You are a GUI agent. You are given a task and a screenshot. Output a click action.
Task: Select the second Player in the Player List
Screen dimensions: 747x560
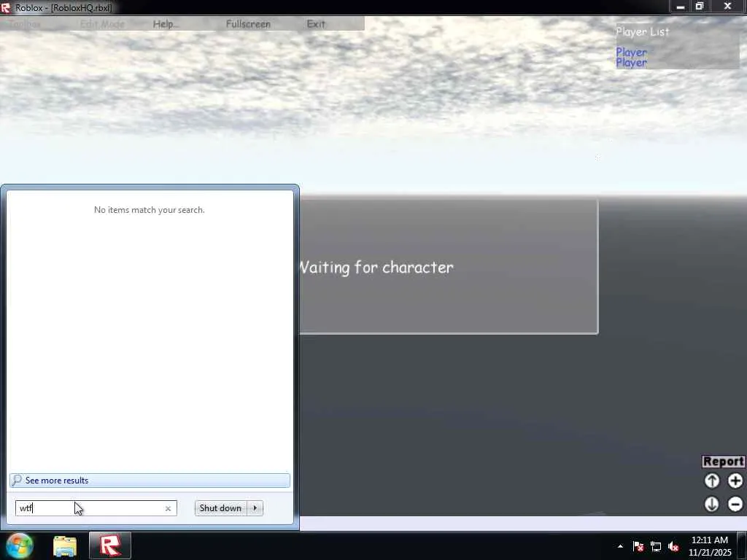[x=631, y=63]
